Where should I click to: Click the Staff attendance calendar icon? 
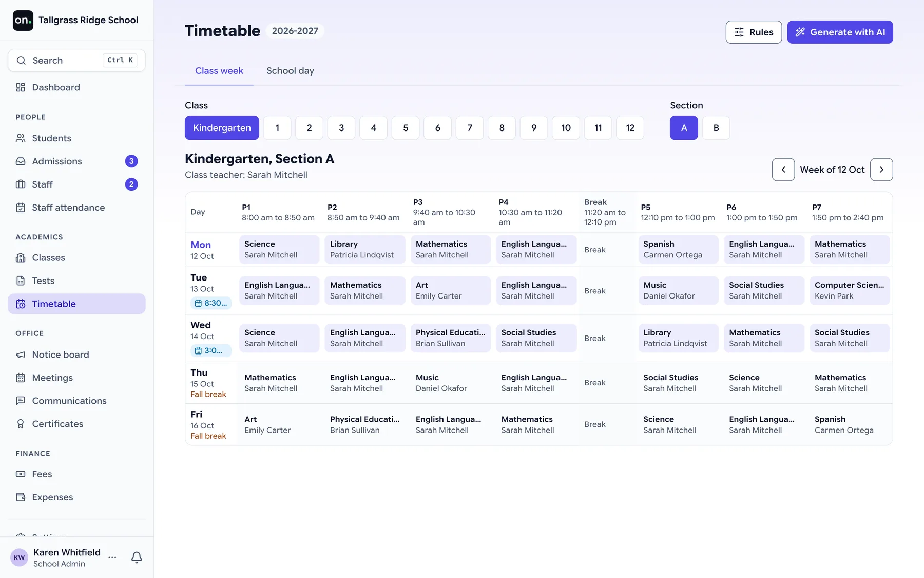(21, 208)
